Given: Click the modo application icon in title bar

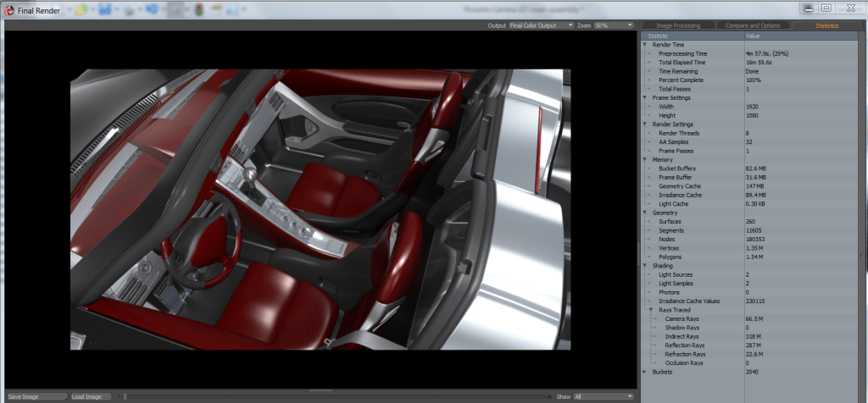Looking at the screenshot, I should click(x=9, y=8).
